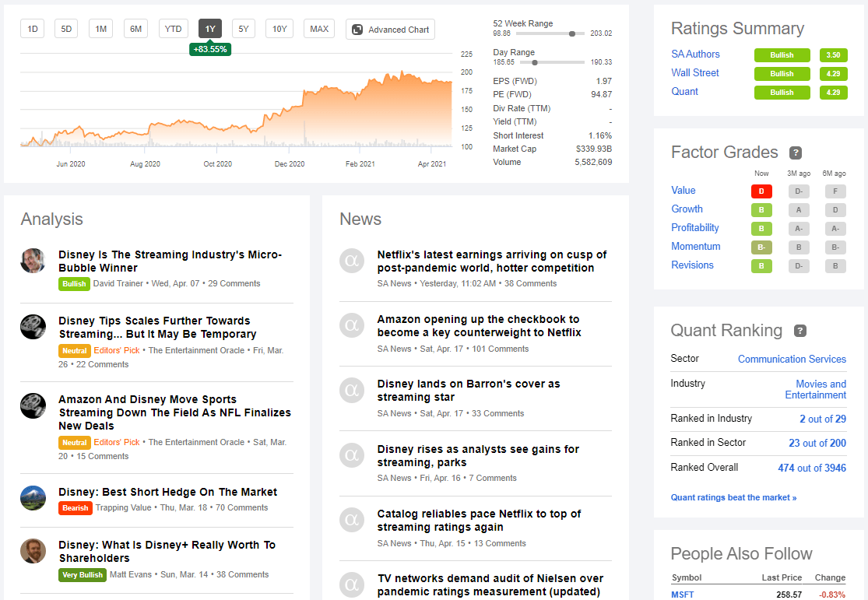Click the Bearish tag on Trapping Value article
The width and height of the screenshot is (868, 600).
tap(75, 508)
